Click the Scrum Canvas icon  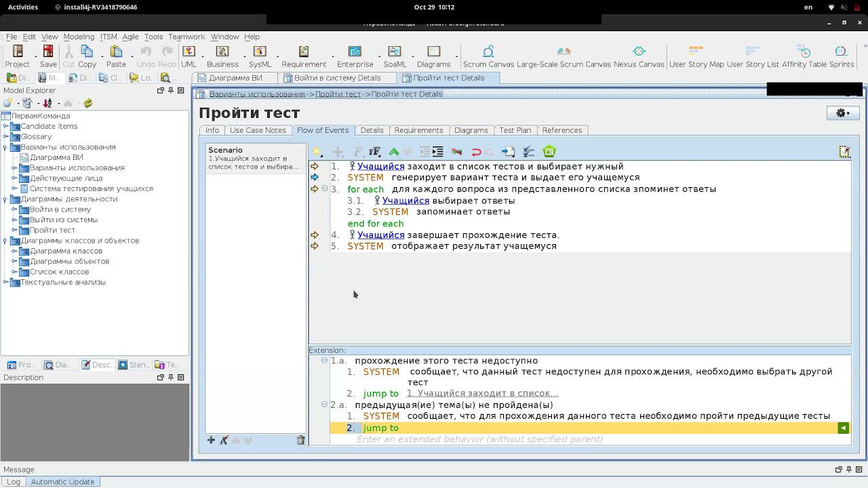coord(488,52)
